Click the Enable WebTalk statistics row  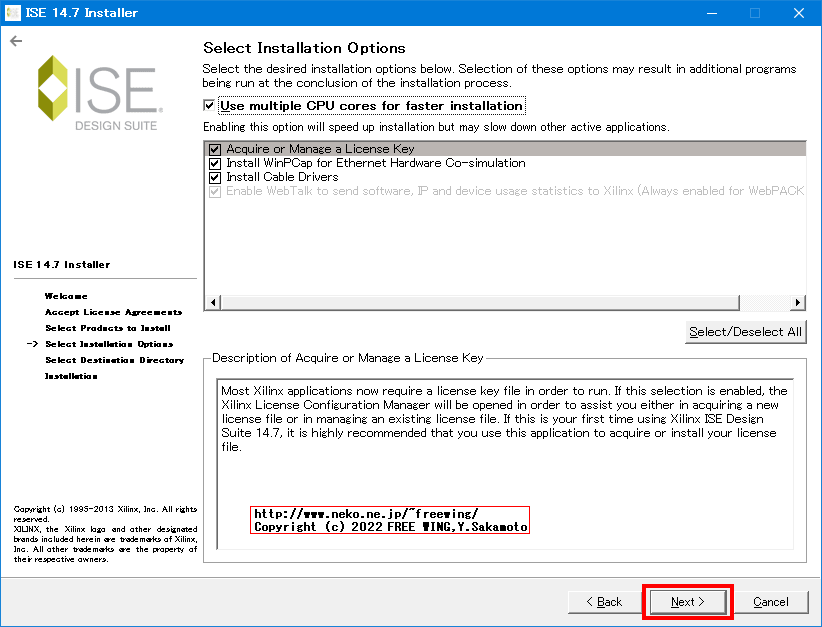coord(506,191)
